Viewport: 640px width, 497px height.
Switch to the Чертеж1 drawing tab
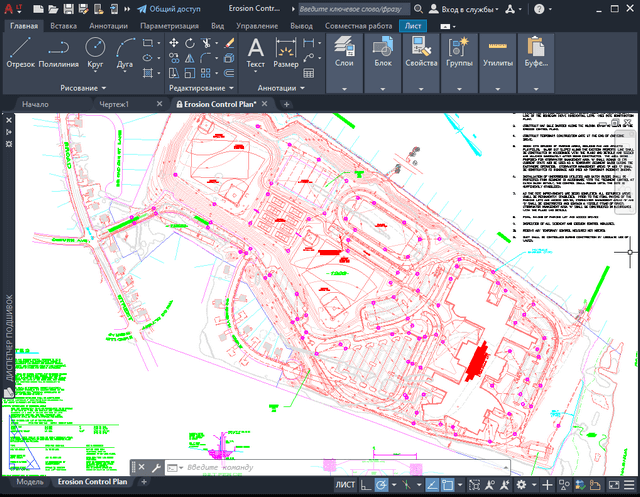tap(115, 104)
